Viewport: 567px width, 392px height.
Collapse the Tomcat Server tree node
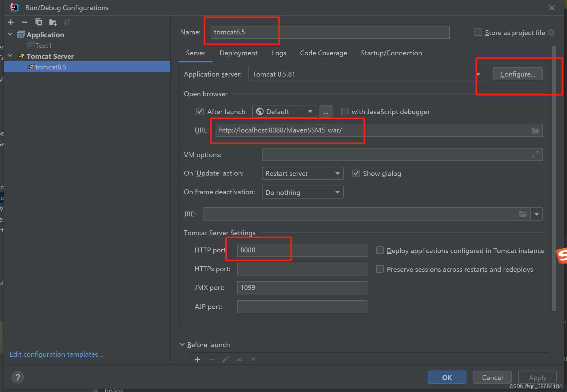(x=10, y=56)
